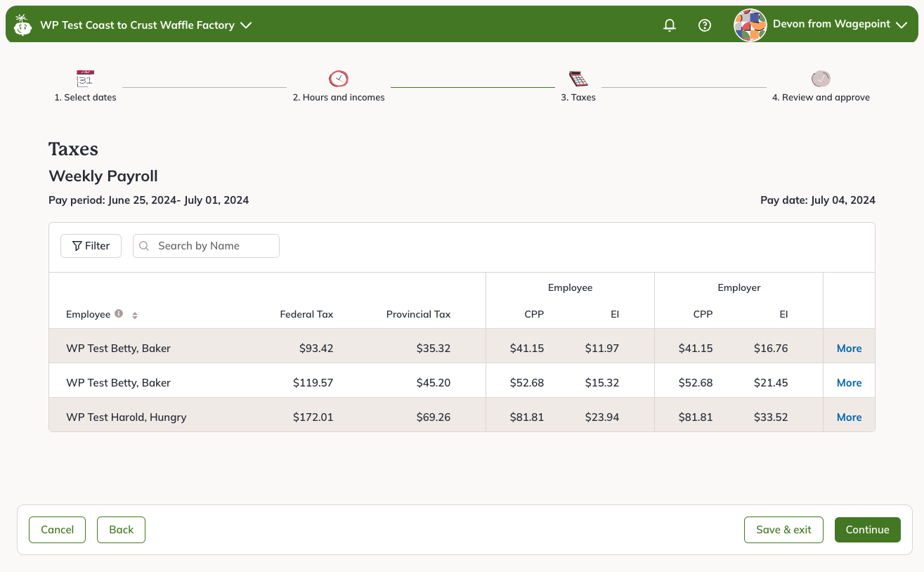Screen dimensions: 924x572
Task: Click the Devon user avatar image
Action: tap(750, 25)
